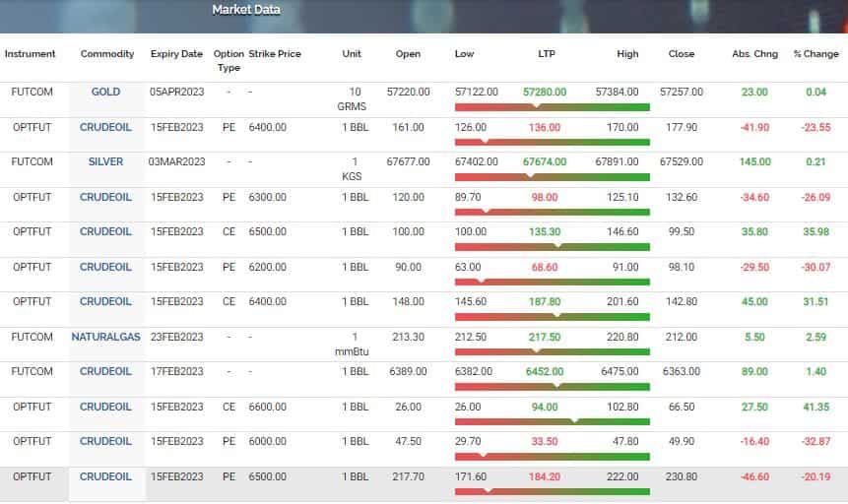Open CRUDEOIL link for PE 6500.00 strike
848x504 pixels.
(105, 476)
